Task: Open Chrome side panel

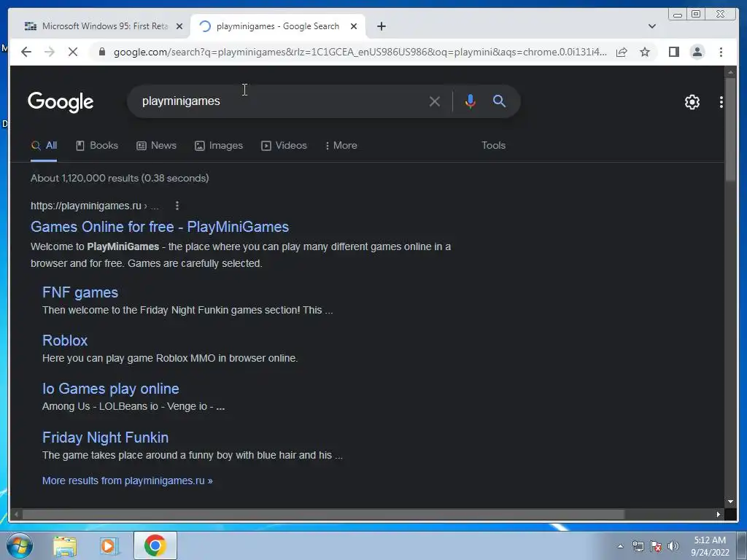Action: click(x=673, y=52)
